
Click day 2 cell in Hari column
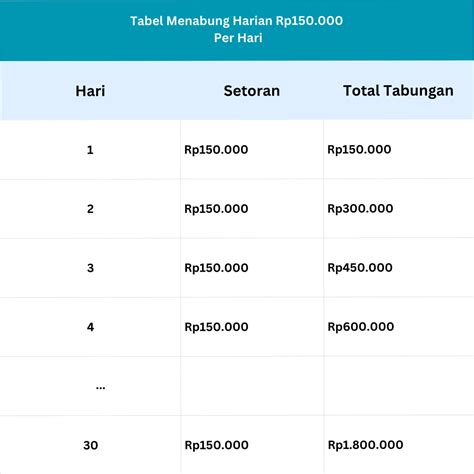click(90, 209)
